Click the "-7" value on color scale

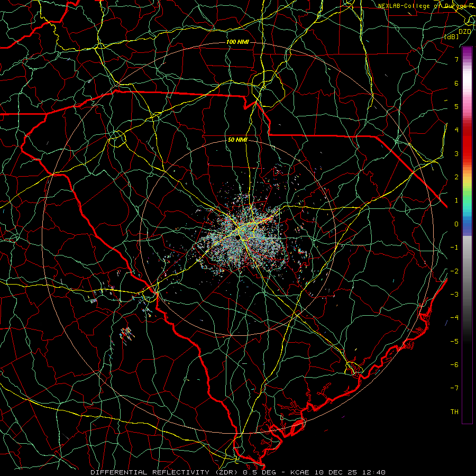click(454, 388)
